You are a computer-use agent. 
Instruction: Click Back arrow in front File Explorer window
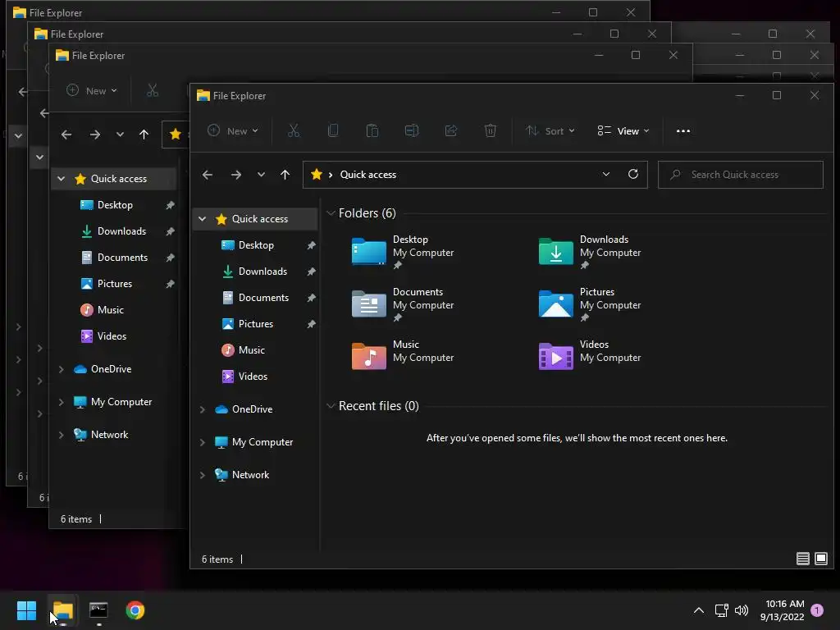click(208, 175)
